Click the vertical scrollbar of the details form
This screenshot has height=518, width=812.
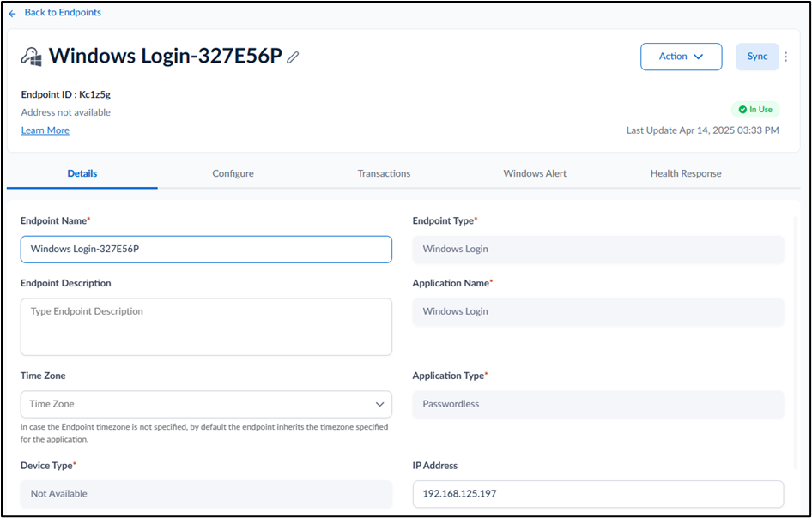(x=797, y=341)
